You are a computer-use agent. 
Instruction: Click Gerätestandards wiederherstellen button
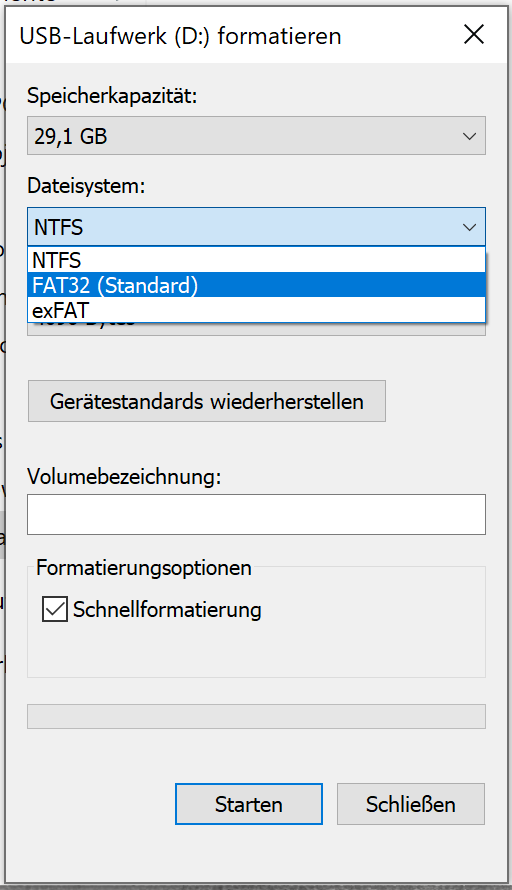click(x=207, y=401)
